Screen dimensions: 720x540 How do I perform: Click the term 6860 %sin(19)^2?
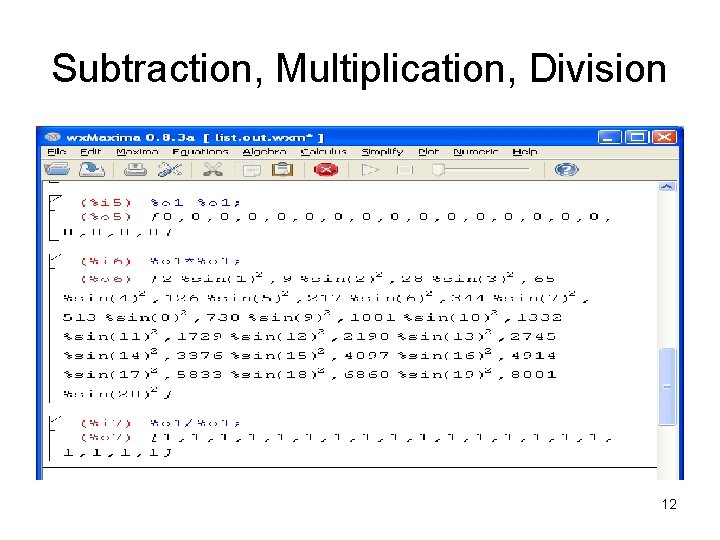coord(418,374)
